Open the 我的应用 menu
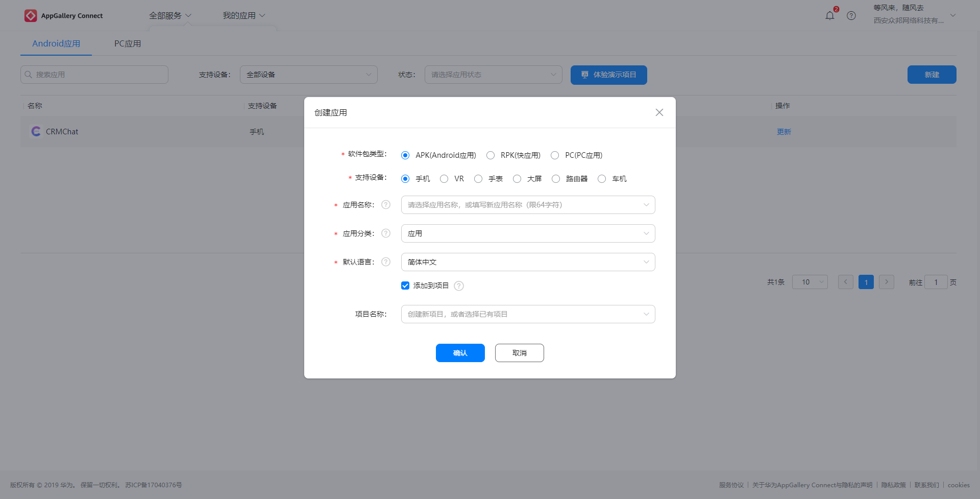This screenshot has height=499, width=980. point(243,15)
